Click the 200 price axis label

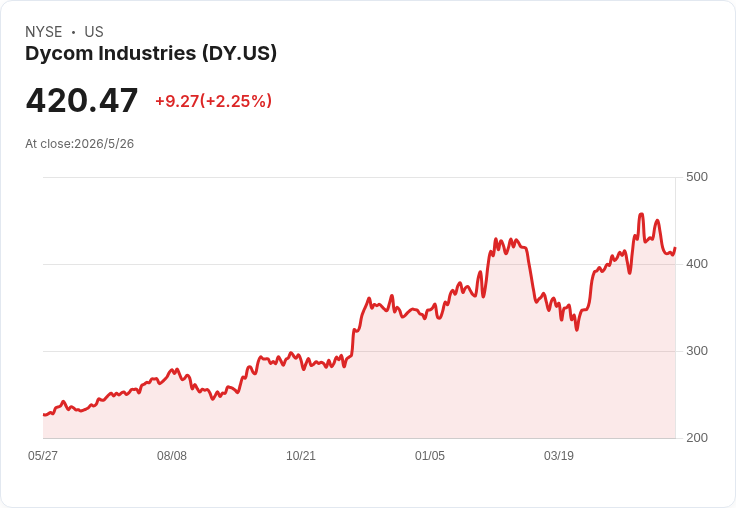(x=697, y=438)
